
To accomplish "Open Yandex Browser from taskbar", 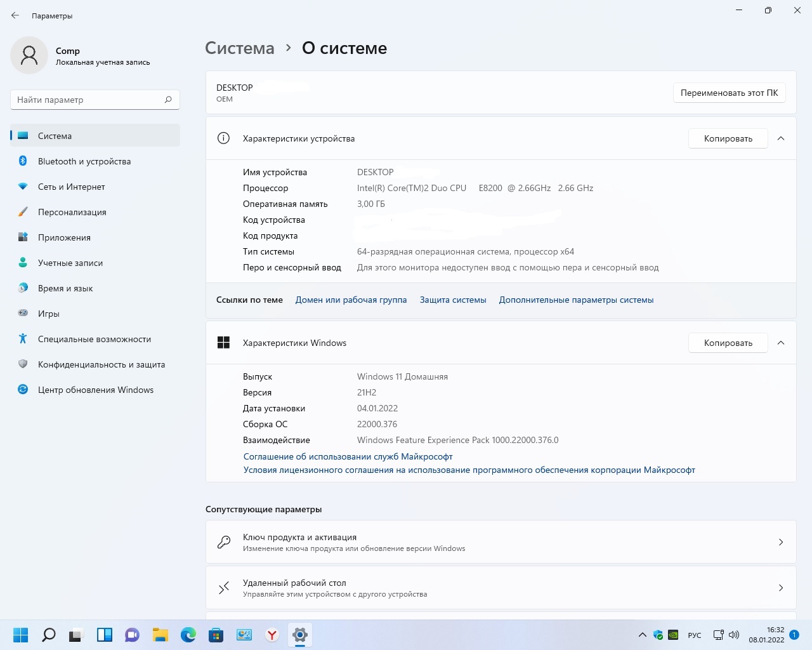I will pyautogui.click(x=272, y=635).
